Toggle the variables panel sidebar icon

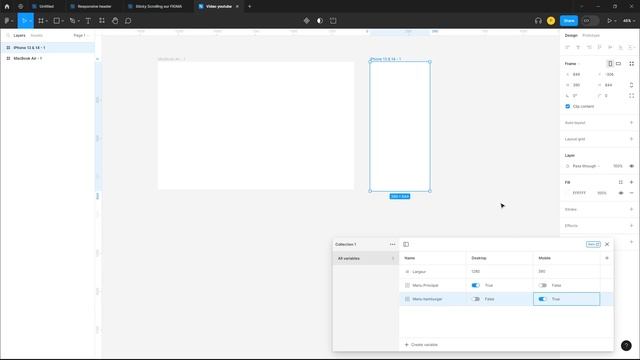coord(406,244)
